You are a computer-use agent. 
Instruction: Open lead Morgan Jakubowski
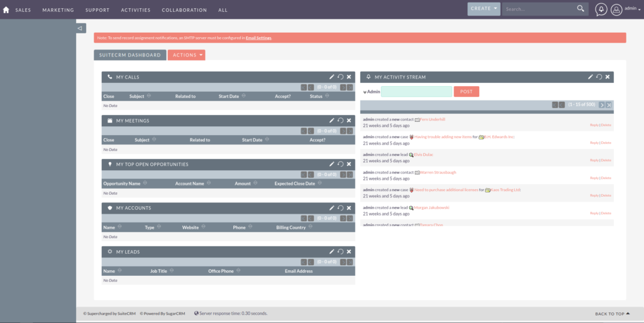[x=431, y=207]
